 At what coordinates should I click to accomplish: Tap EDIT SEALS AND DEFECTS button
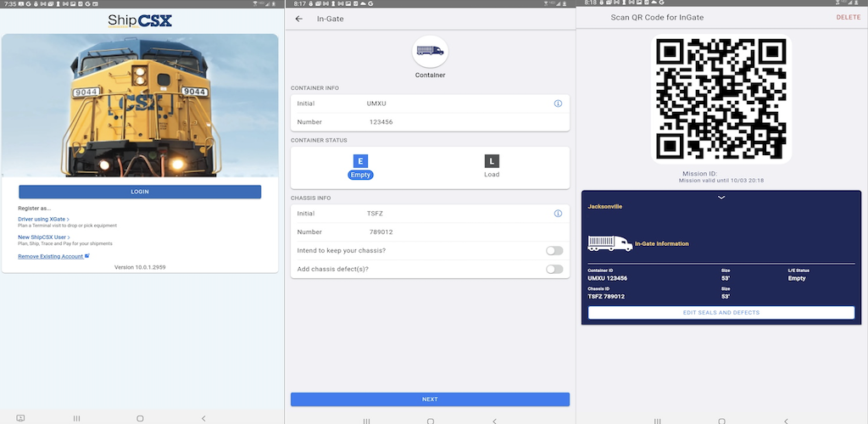click(x=721, y=313)
